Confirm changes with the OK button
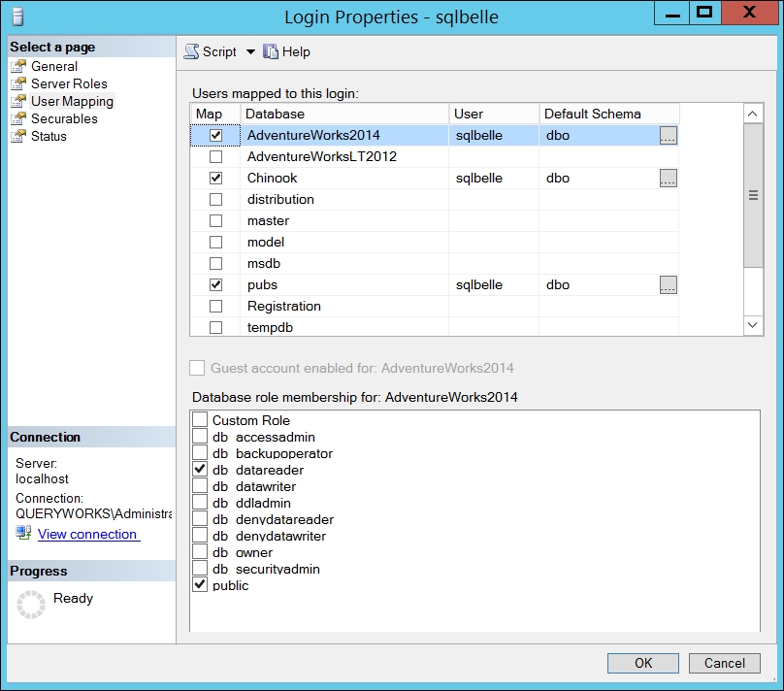 tap(643, 663)
